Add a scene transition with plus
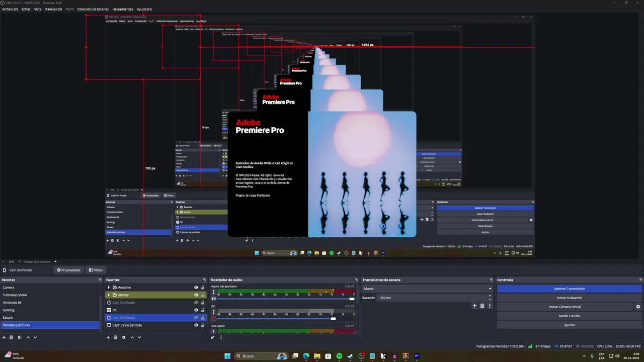The height and width of the screenshot is (362, 644). 474,306
